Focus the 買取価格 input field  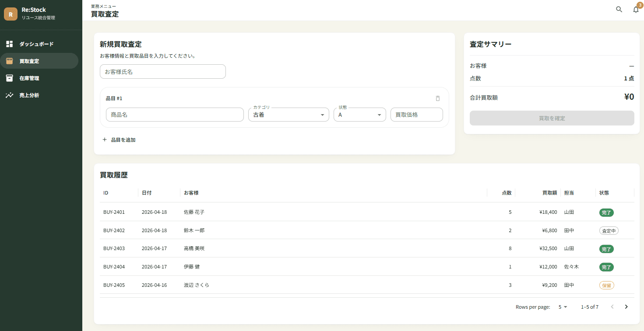[x=417, y=115]
